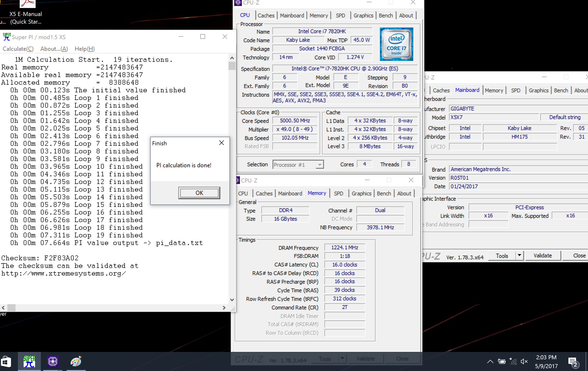Open the Windows Start menu
The width and height of the screenshot is (588, 371).
(6, 361)
